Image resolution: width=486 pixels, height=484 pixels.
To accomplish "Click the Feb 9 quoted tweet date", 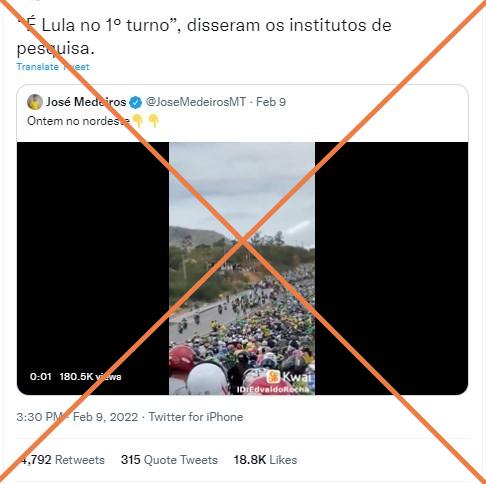I will (x=271, y=102).
